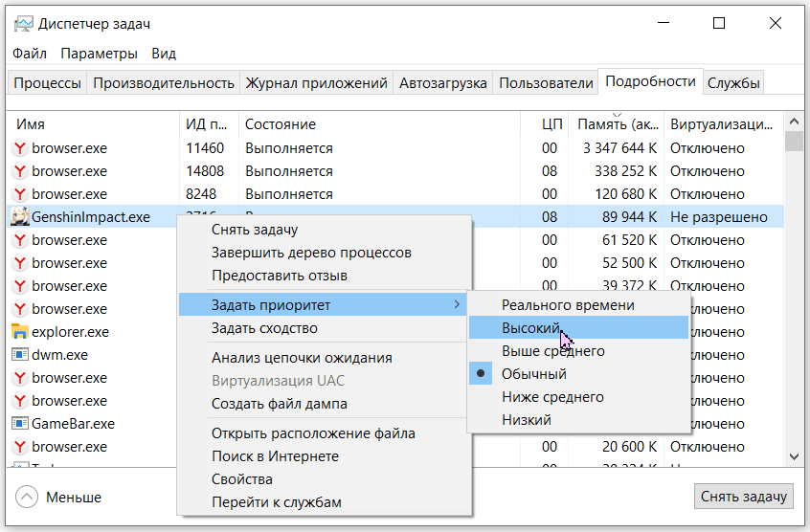
Task: Click the Yandex browser icon with PID 11460
Action: pos(20,148)
